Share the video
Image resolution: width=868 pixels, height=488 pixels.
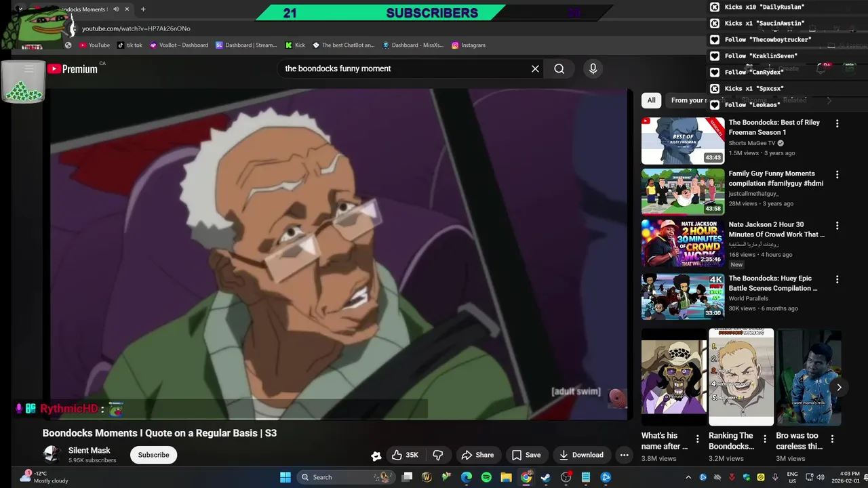(477, 455)
